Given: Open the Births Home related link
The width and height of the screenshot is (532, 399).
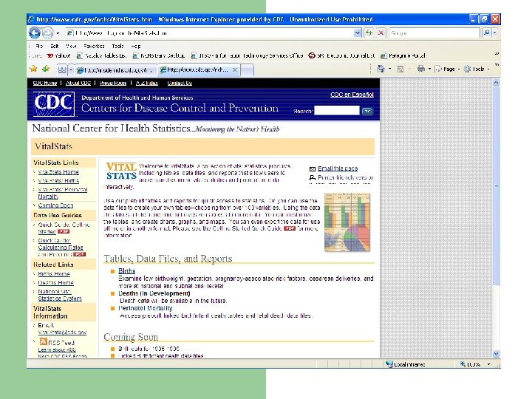Looking at the screenshot, I should pyautogui.click(x=54, y=274).
